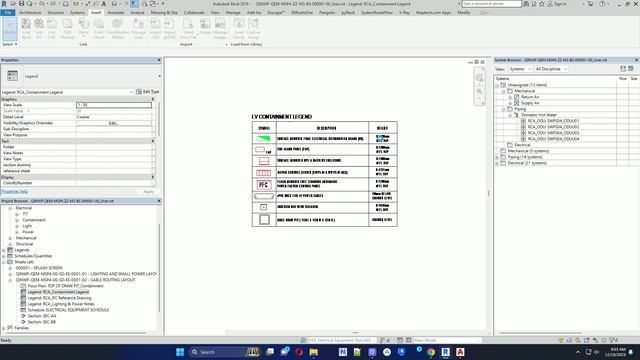Close the System Browser panel

click(636, 60)
